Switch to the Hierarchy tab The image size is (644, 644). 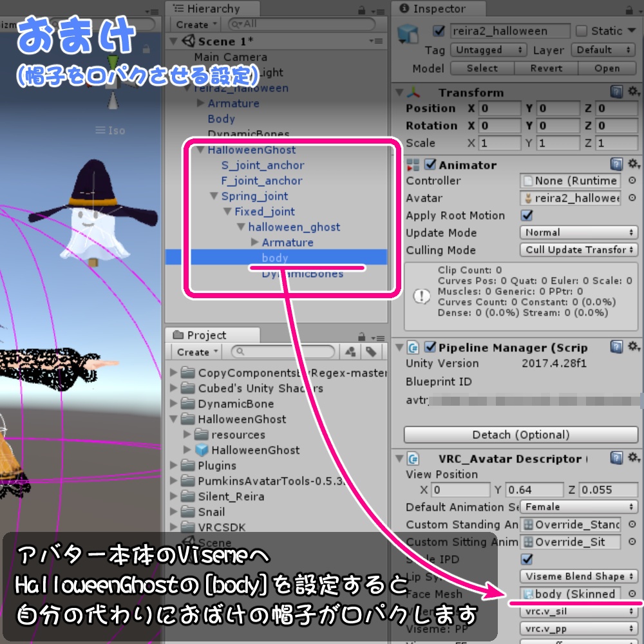(x=213, y=8)
